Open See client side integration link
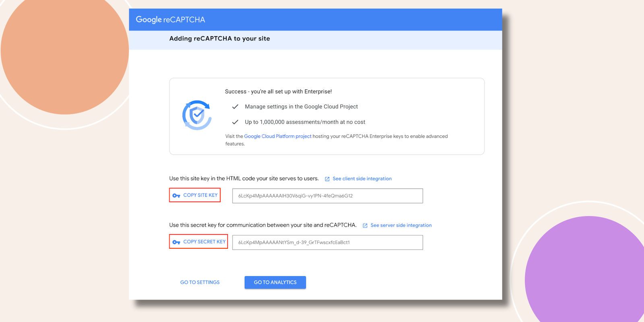644x322 pixels. coord(362,179)
